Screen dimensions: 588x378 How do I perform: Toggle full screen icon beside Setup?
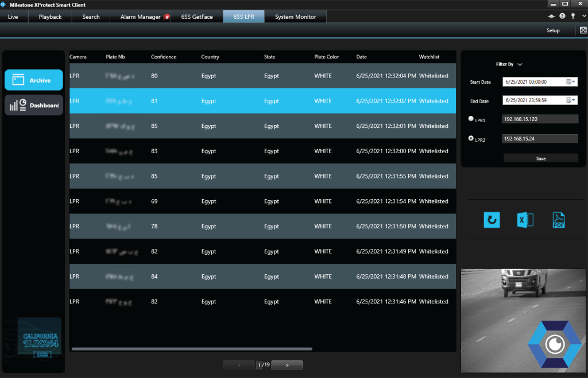coord(583,30)
